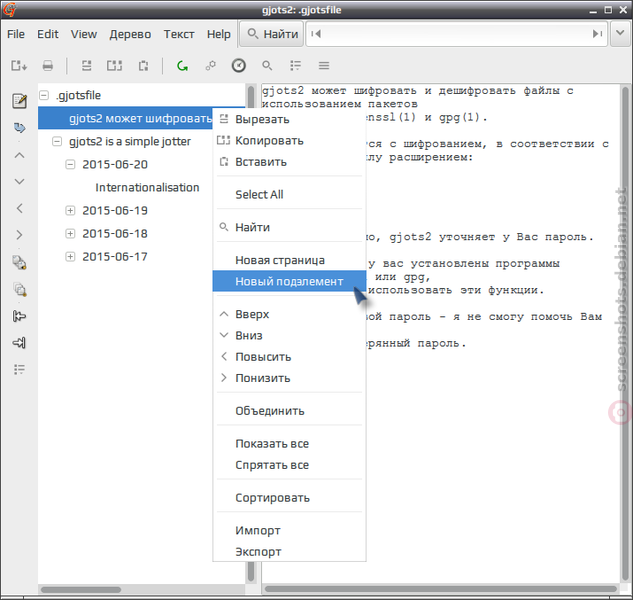Choose Объединить in the context menu
This screenshot has width=633, height=600.
point(289,411)
